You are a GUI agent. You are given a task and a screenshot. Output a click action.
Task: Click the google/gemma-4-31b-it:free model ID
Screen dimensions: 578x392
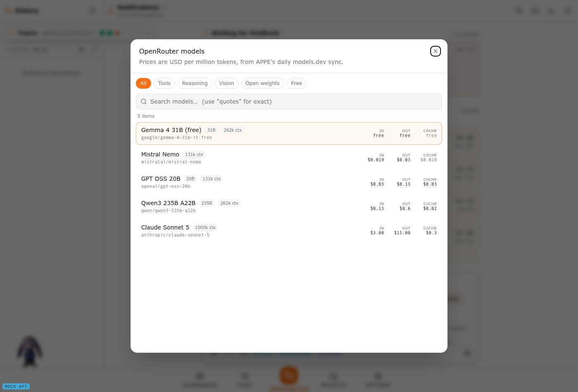pyautogui.click(x=177, y=138)
